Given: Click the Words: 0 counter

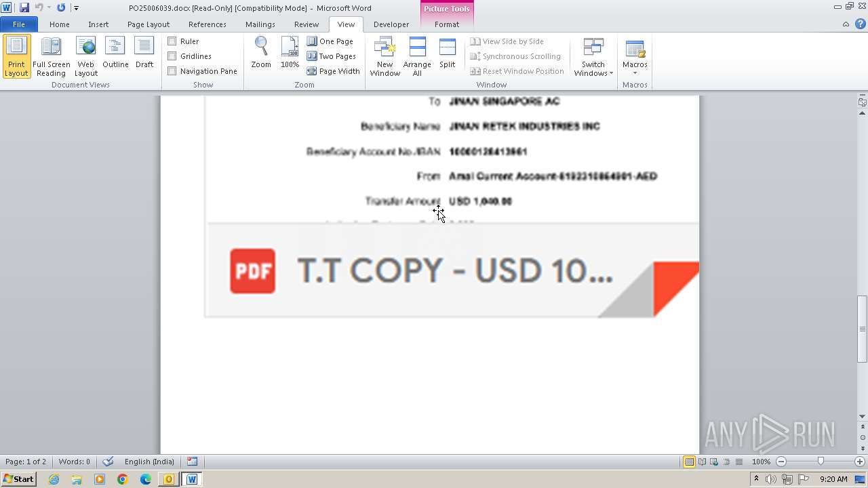Looking at the screenshot, I should pyautogui.click(x=75, y=462).
